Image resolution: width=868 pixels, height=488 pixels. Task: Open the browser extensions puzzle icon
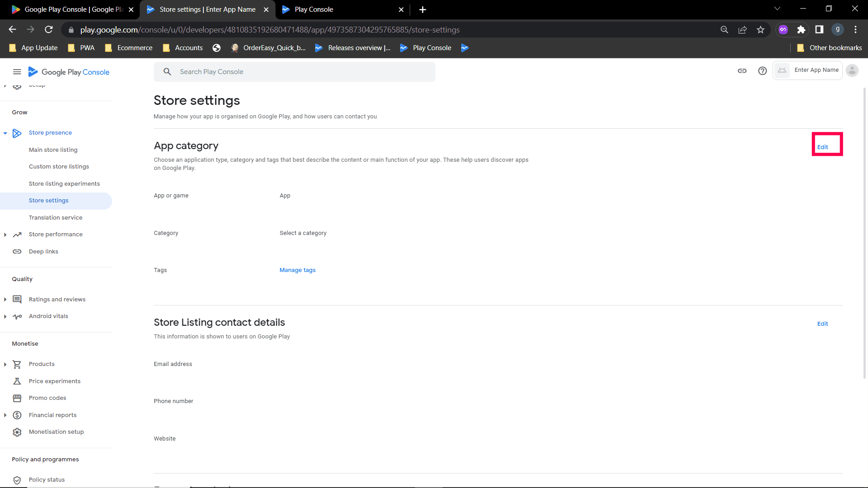801,30
